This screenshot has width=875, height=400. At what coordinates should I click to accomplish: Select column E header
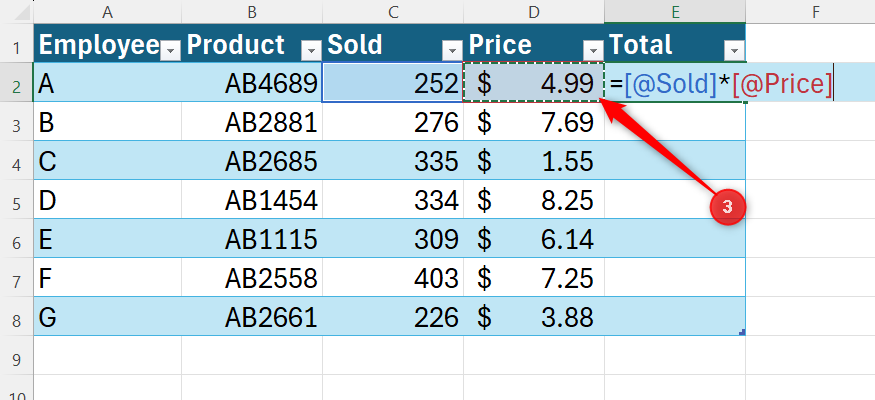(675, 12)
